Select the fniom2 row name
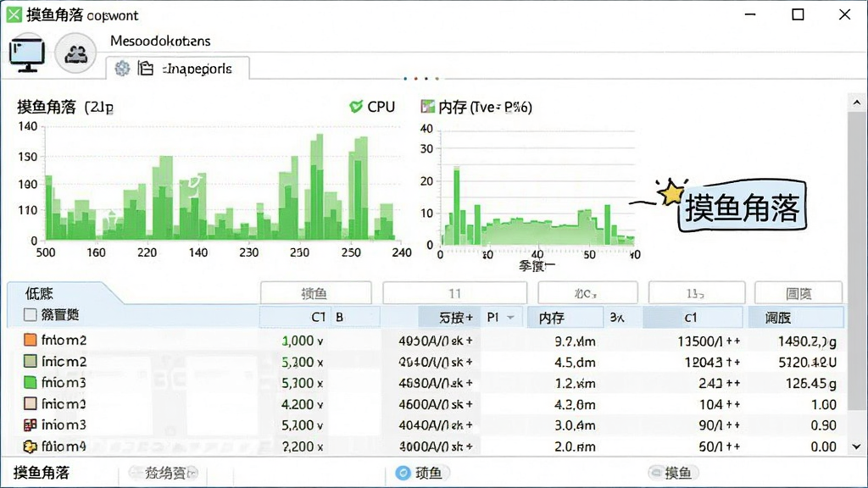This screenshot has width=868, height=488. (64, 341)
